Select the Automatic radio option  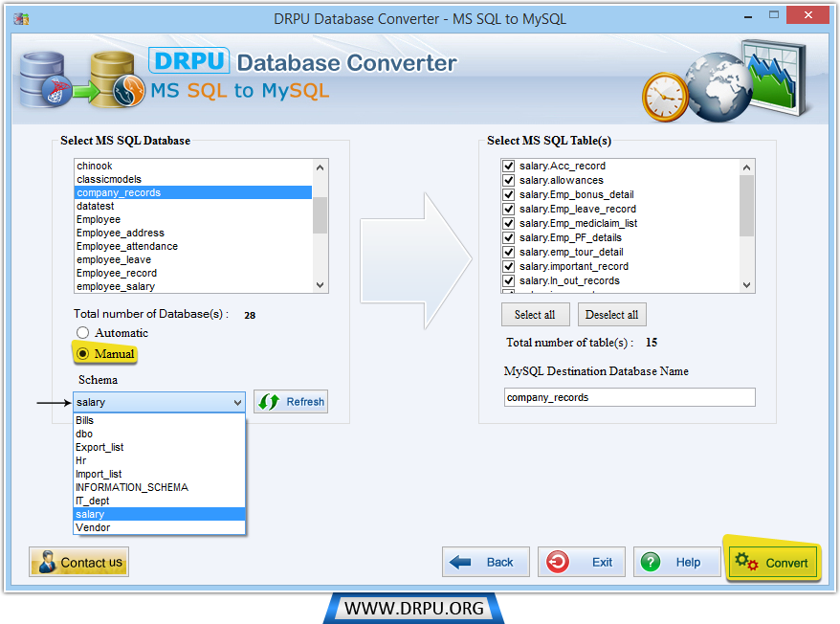pos(82,333)
